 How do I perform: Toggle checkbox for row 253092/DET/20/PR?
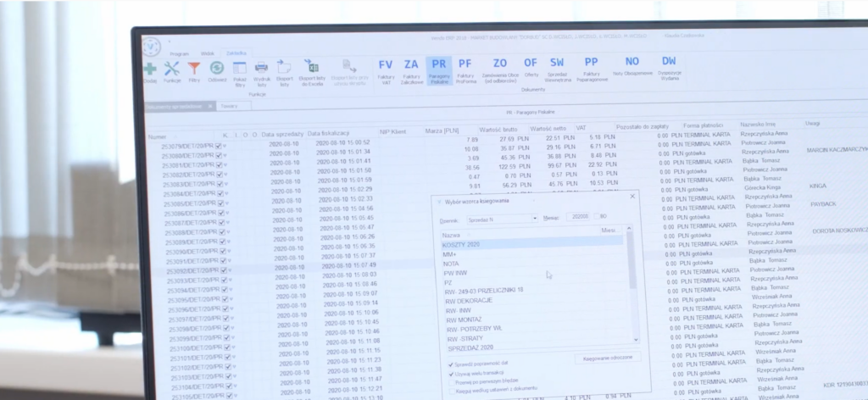tap(224, 270)
